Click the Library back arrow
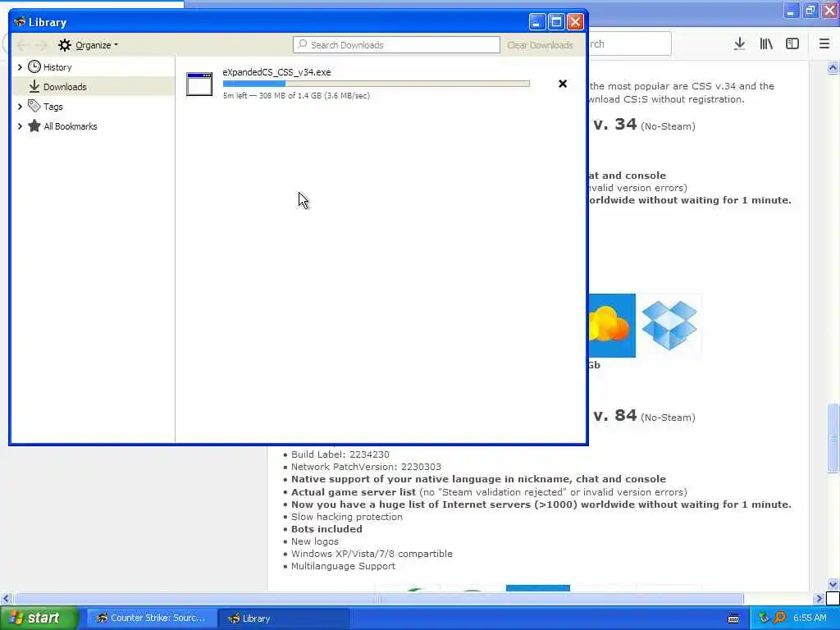The image size is (840, 630). pos(22,45)
